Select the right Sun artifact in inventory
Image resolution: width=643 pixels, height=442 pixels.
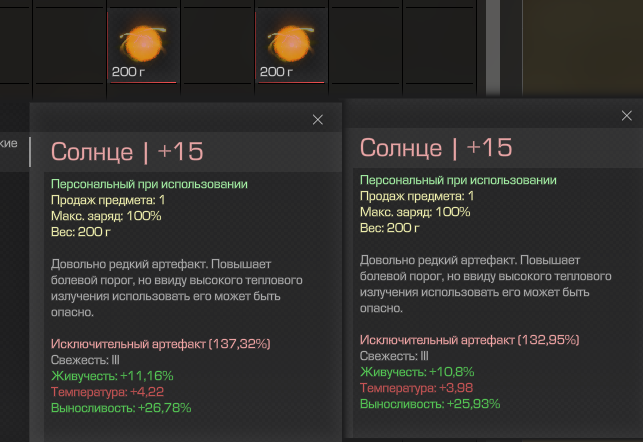[x=291, y=43]
